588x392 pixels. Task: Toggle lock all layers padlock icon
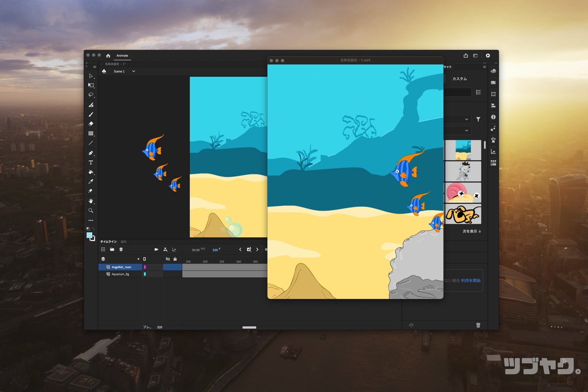175,259
